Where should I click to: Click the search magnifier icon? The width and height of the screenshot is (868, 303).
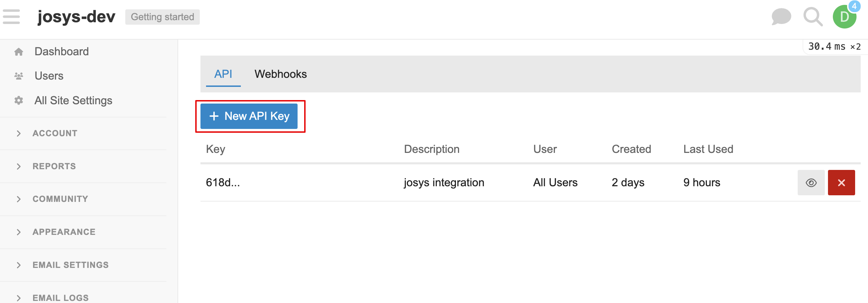pyautogui.click(x=813, y=17)
